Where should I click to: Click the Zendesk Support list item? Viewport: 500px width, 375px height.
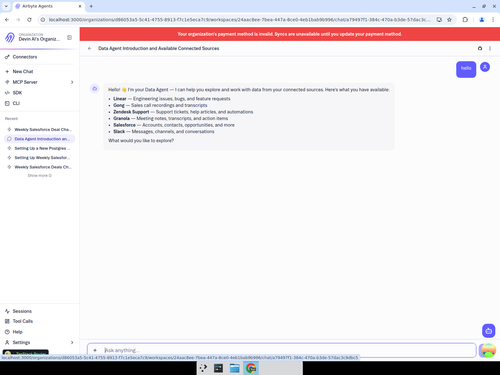(x=183, y=112)
